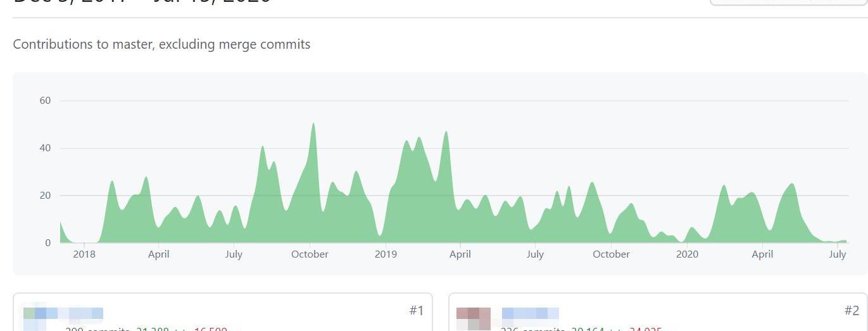Screen dimensions: 868x331
Task: Click the October label before 2020
Action: coord(611,254)
